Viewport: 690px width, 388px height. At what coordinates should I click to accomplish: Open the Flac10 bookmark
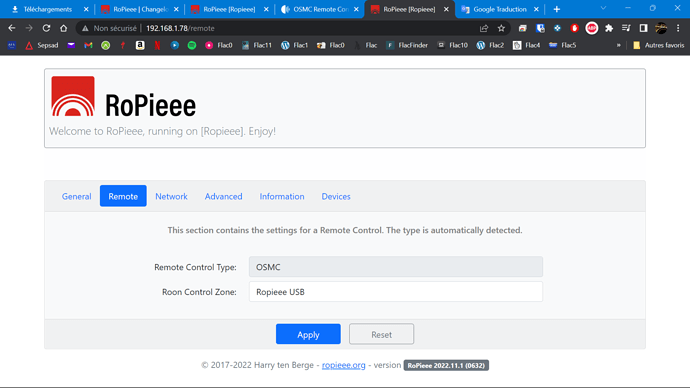pos(452,45)
